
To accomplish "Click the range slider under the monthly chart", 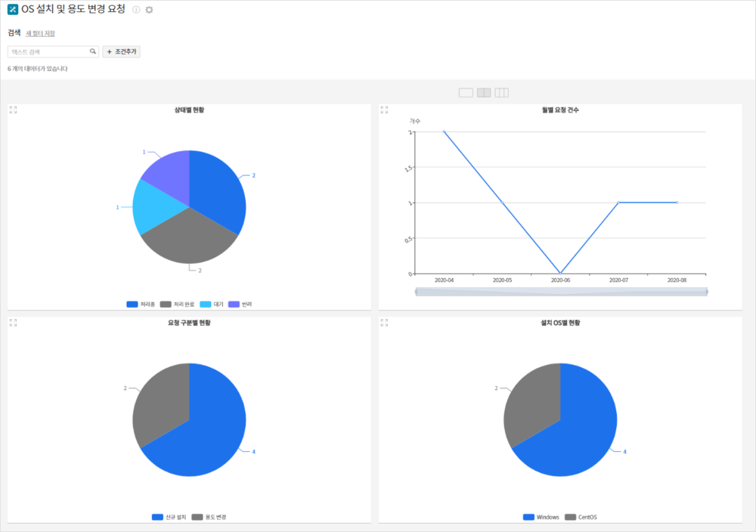I will [x=561, y=292].
